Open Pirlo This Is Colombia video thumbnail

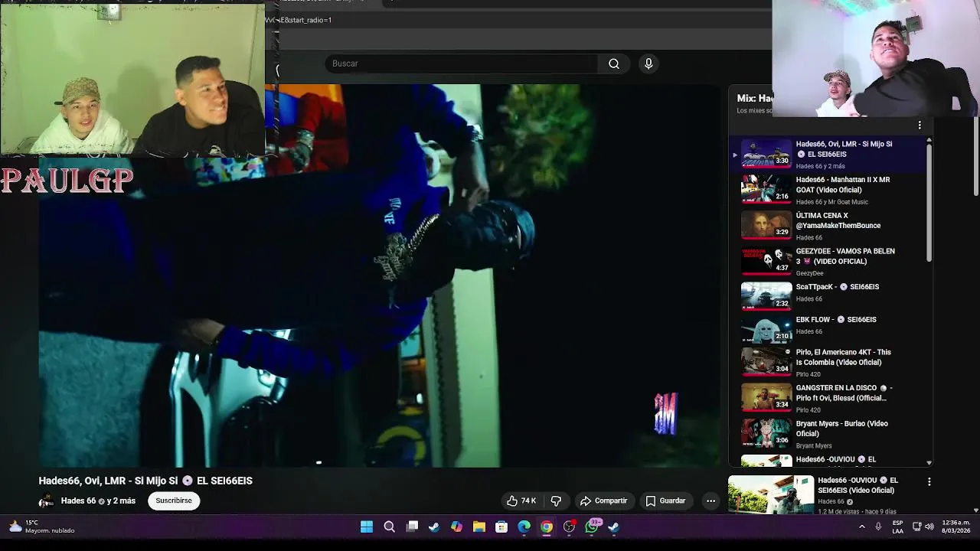(766, 361)
